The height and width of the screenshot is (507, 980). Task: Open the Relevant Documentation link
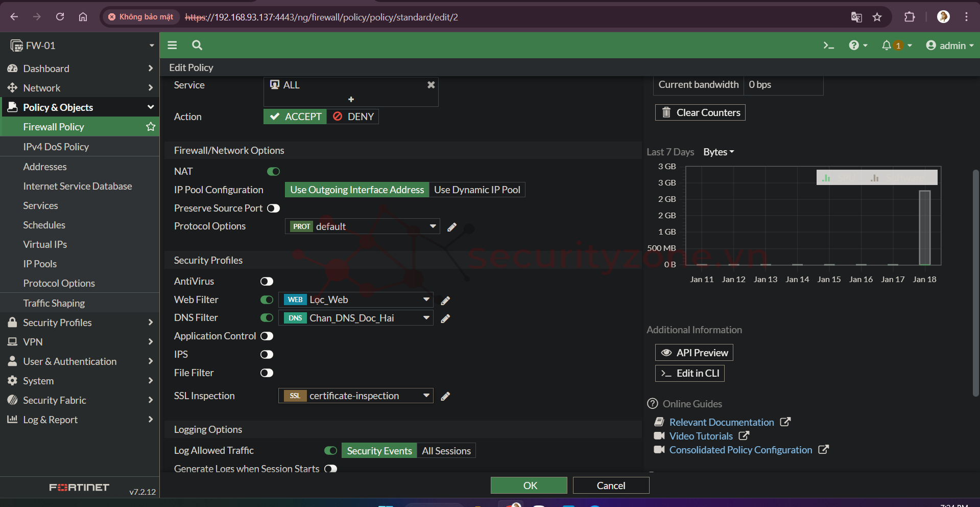point(721,422)
